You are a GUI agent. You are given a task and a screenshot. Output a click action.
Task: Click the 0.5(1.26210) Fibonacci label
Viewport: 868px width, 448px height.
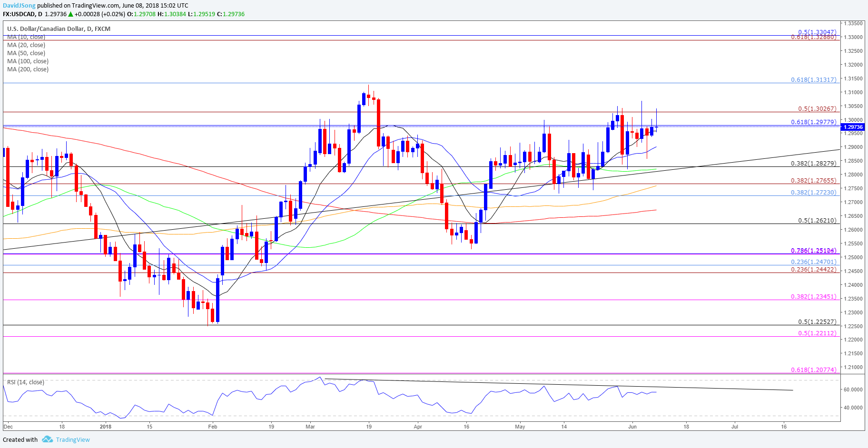coord(817,221)
